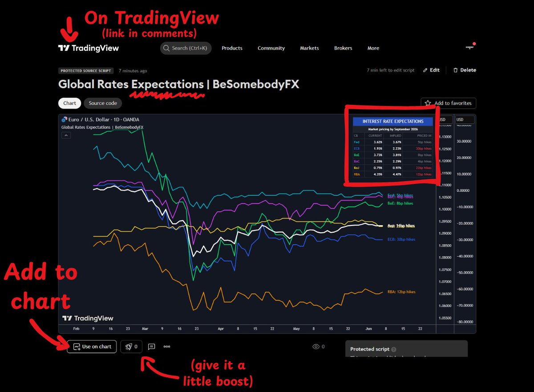The width and height of the screenshot is (534, 392).
Task: Open the three-dot more options menu
Action: click(167, 347)
